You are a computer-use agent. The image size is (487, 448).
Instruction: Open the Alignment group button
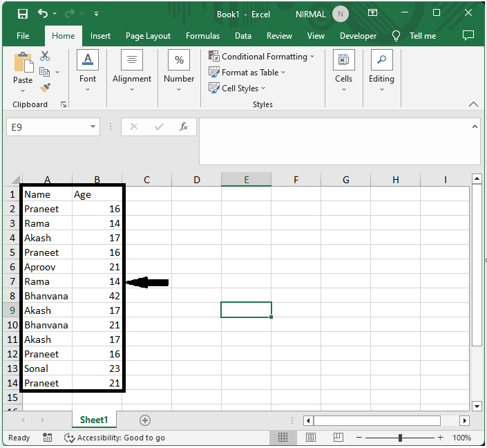coord(132,71)
